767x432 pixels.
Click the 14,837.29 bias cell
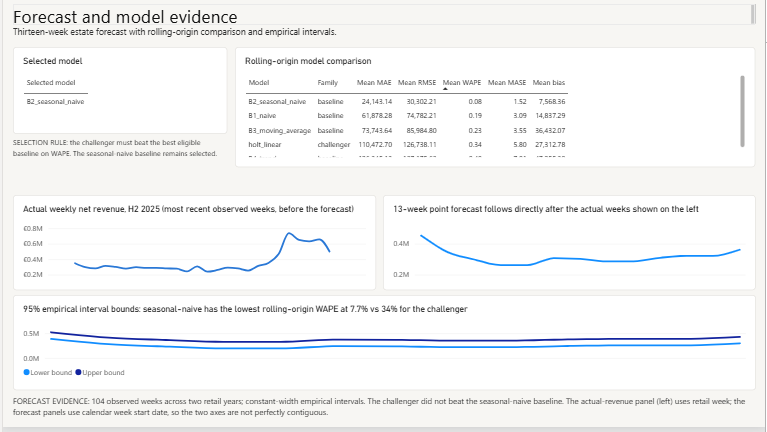click(x=550, y=116)
